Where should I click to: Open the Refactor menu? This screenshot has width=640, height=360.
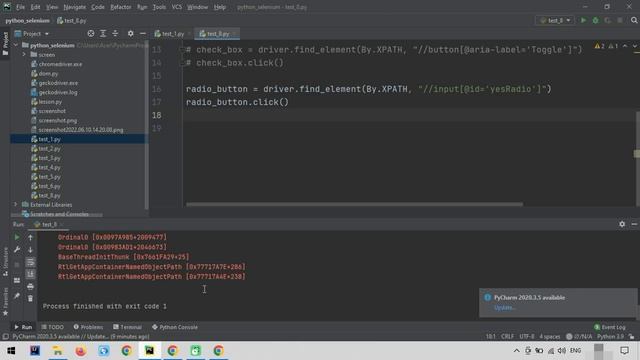click(121, 7)
